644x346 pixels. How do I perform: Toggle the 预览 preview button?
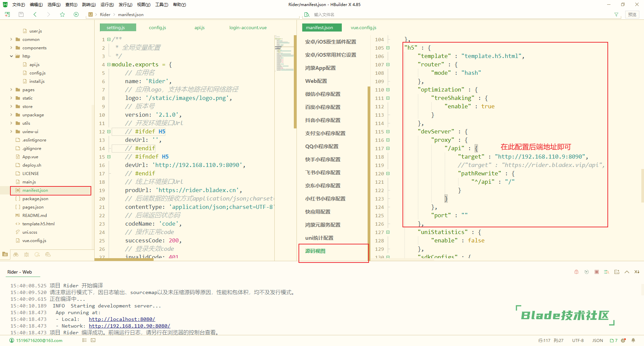pyautogui.click(x=632, y=14)
